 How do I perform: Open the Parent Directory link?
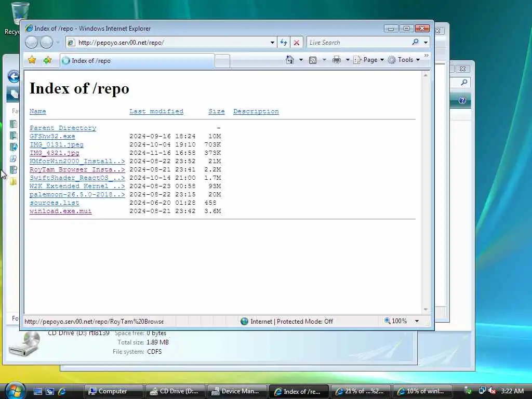point(63,128)
